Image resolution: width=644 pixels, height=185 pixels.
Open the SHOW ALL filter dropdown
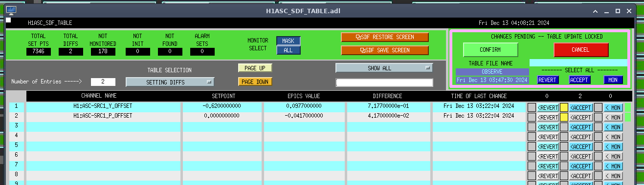[384, 68]
